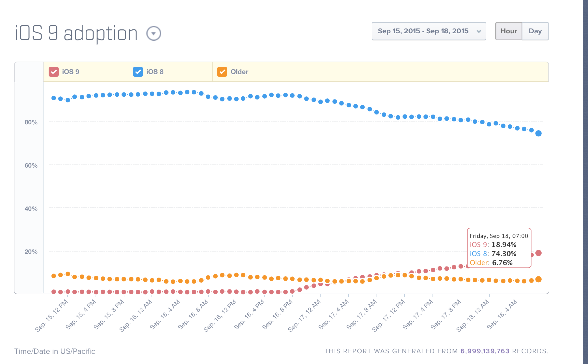The height and width of the screenshot is (364, 588).
Task: Click the 80% axis label on the chart
Action: [31, 122]
